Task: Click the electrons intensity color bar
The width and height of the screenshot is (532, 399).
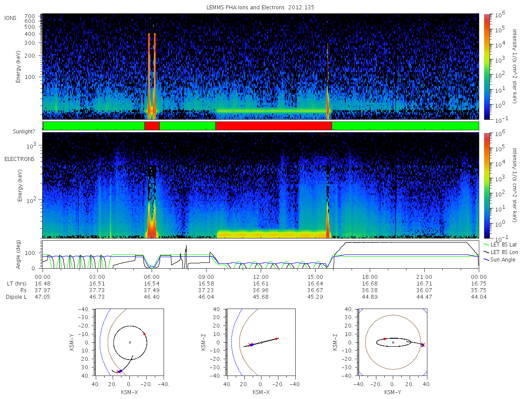Action: coord(487,185)
